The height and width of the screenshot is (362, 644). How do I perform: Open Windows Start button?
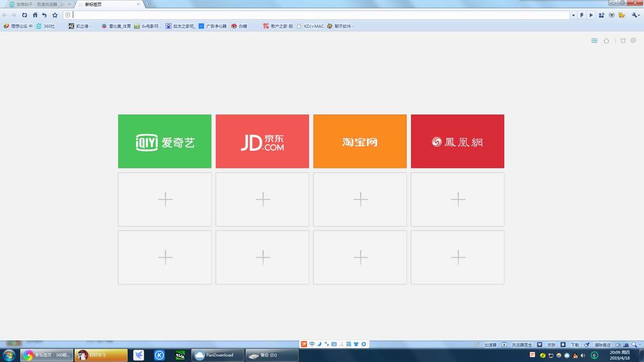[x=9, y=355]
